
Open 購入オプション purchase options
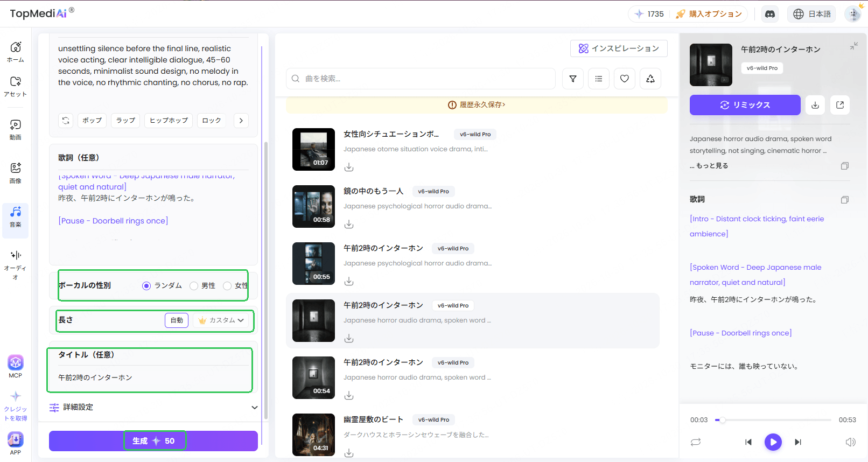(710, 14)
